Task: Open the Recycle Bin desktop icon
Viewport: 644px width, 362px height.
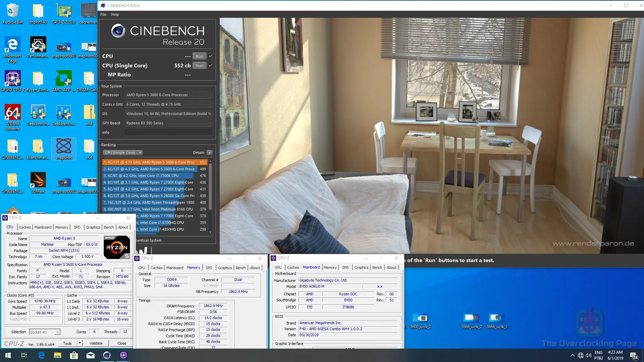Action: [13, 13]
